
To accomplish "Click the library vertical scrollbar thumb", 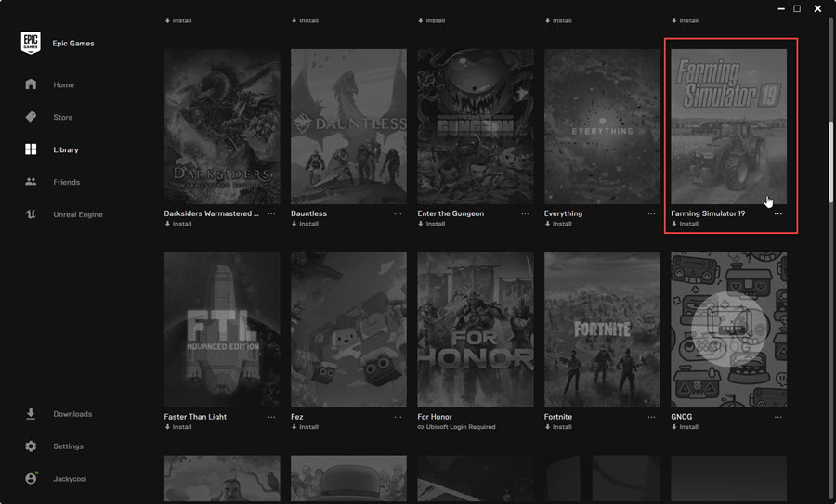I will [x=830, y=162].
